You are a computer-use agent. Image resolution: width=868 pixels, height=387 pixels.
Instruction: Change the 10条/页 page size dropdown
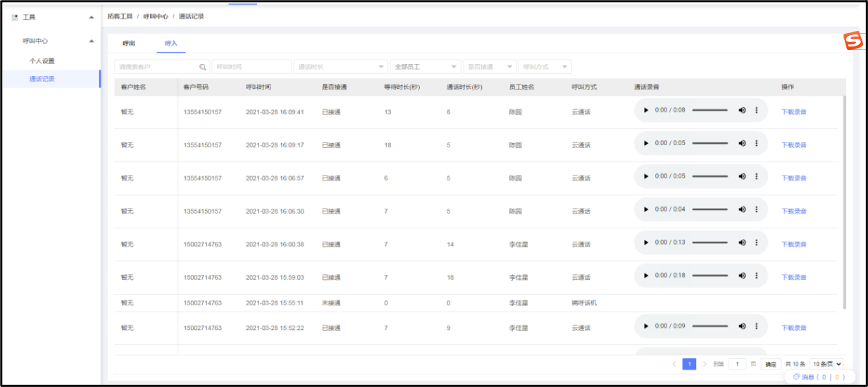point(826,364)
